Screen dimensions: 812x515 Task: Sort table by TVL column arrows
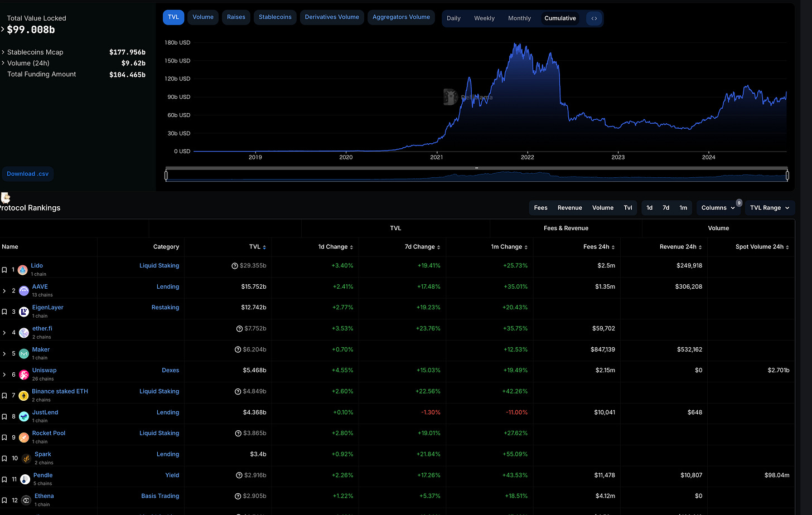coord(264,247)
